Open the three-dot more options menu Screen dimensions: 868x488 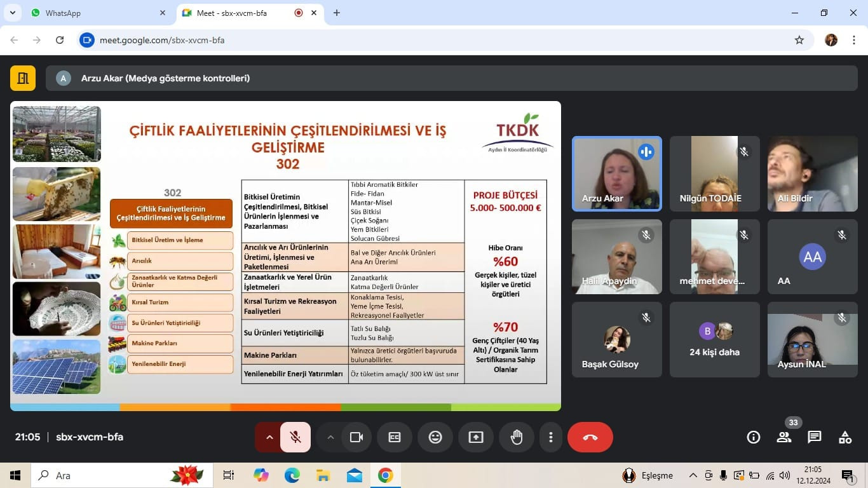coord(550,437)
